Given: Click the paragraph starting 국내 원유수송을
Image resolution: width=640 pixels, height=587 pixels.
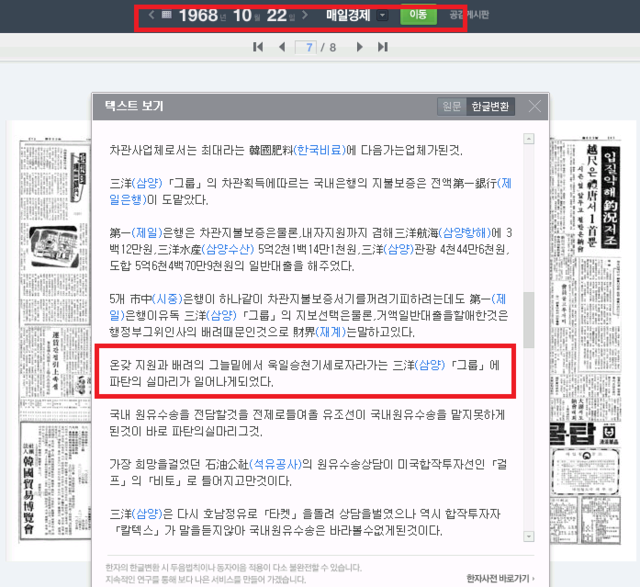Looking at the screenshot, I should [x=307, y=423].
